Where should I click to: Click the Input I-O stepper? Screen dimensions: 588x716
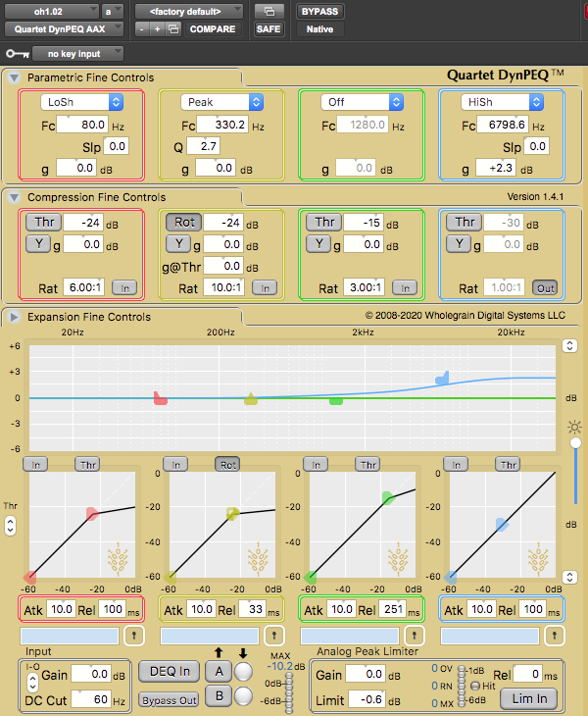tap(32, 683)
